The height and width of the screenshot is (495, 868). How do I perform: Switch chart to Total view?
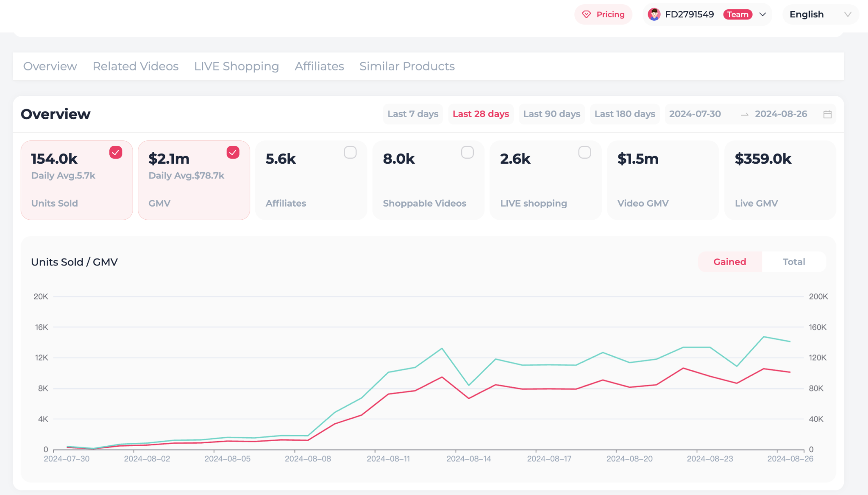[793, 262]
